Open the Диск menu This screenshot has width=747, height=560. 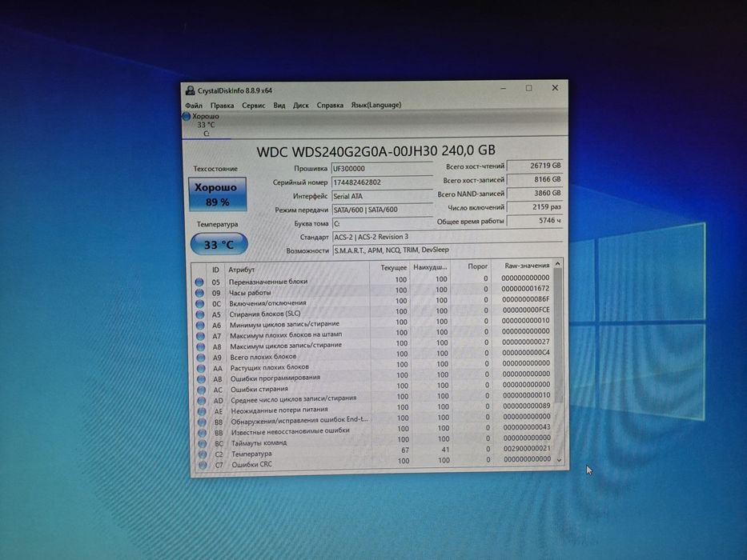click(300, 106)
